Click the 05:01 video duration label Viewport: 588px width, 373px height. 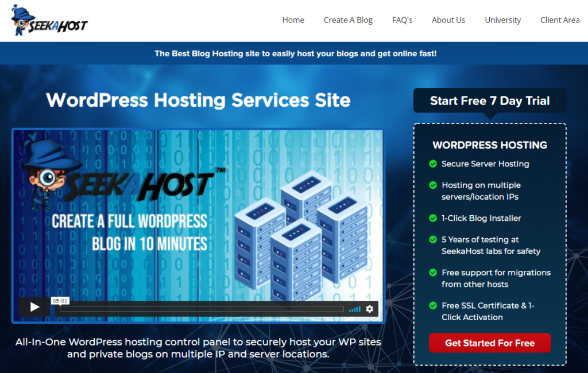[x=60, y=301]
